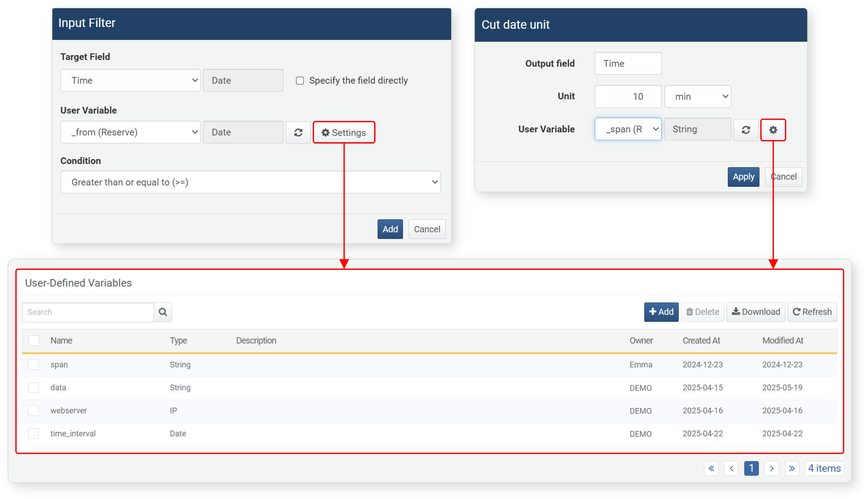The image size is (868, 499).
Task: Refresh the user-defined variables table
Action: (812, 312)
